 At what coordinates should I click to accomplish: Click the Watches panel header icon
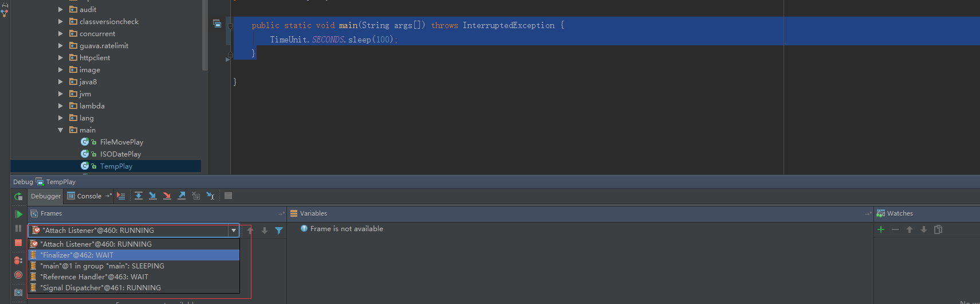881,213
